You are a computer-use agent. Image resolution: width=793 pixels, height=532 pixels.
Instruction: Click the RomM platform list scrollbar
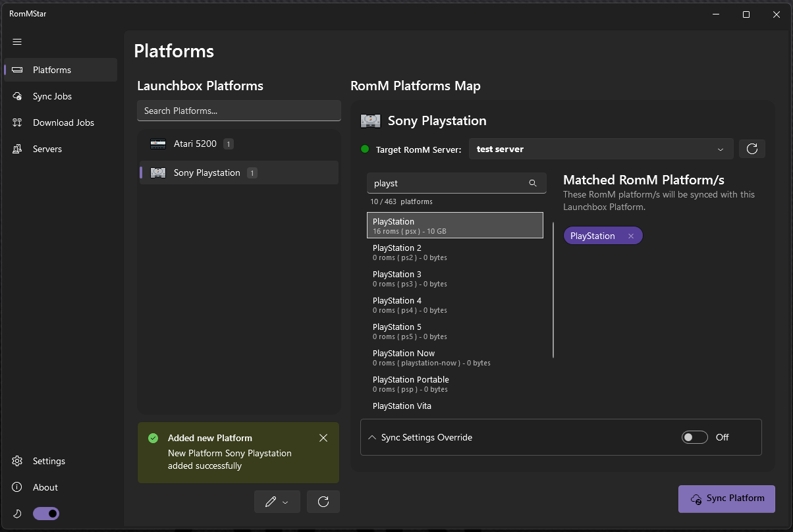point(553,290)
